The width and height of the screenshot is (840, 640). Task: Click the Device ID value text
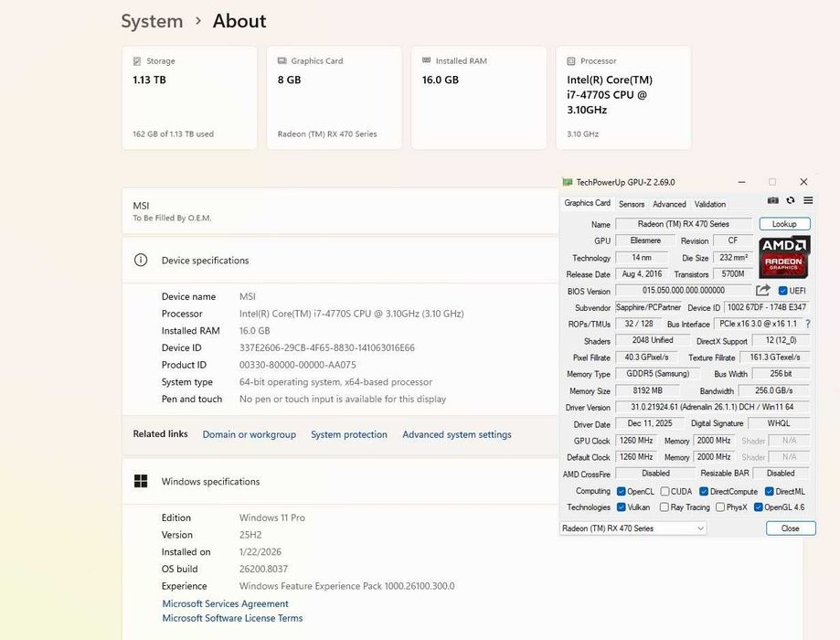tap(327, 347)
